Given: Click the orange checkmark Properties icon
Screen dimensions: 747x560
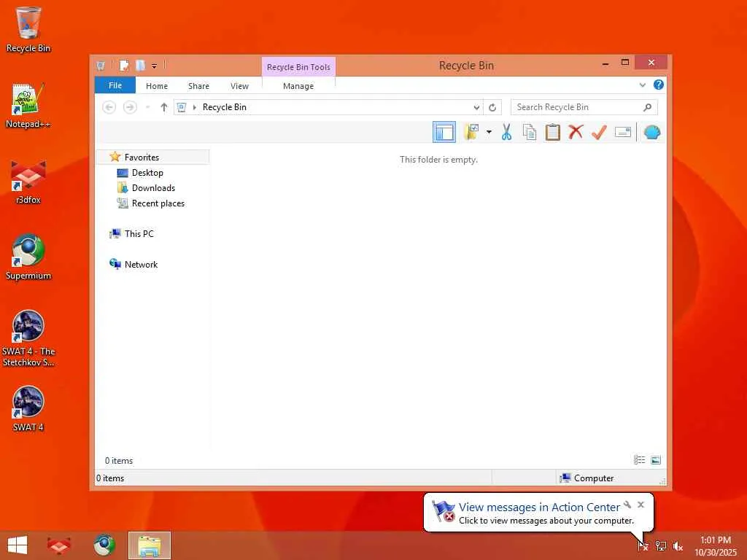Looking at the screenshot, I should [599, 132].
